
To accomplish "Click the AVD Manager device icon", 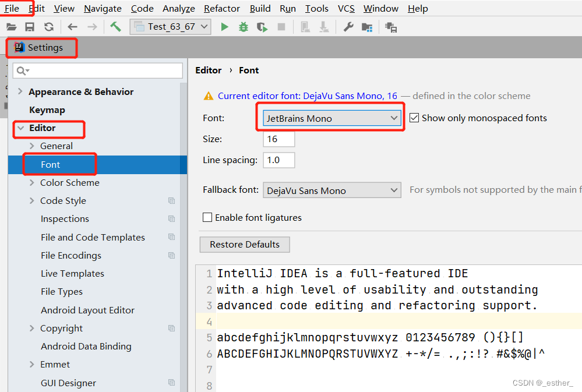I will coord(305,27).
